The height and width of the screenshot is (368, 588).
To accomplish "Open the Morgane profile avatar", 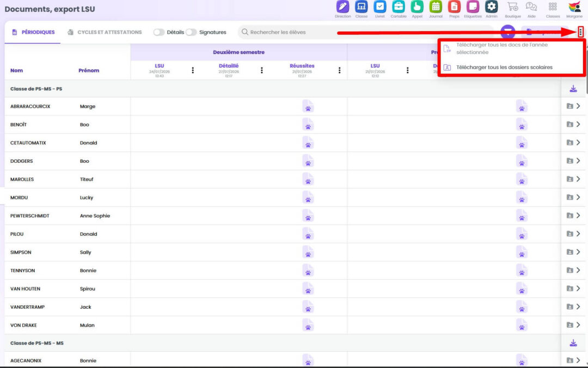I will [x=574, y=7].
